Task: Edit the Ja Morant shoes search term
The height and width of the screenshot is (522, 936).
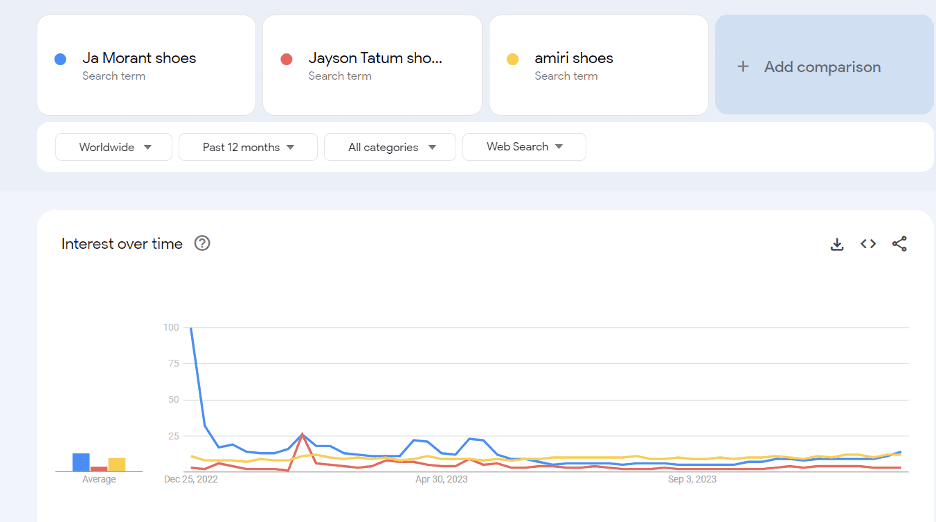Action: click(x=146, y=65)
